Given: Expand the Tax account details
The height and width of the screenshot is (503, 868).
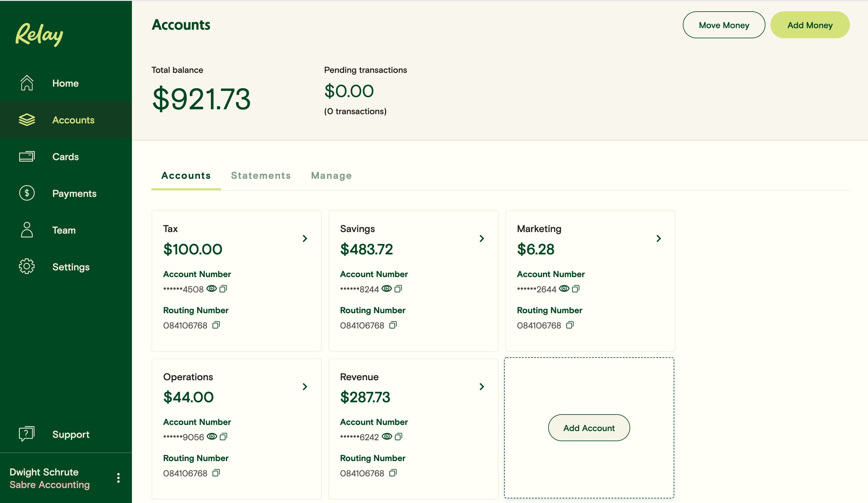Looking at the screenshot, I should click(305, 238).
